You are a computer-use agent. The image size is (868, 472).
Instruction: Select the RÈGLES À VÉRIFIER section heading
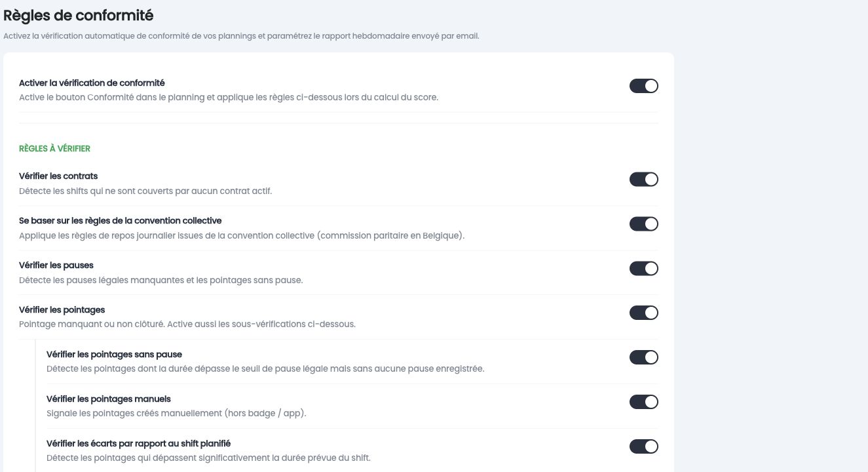[54, 149]
